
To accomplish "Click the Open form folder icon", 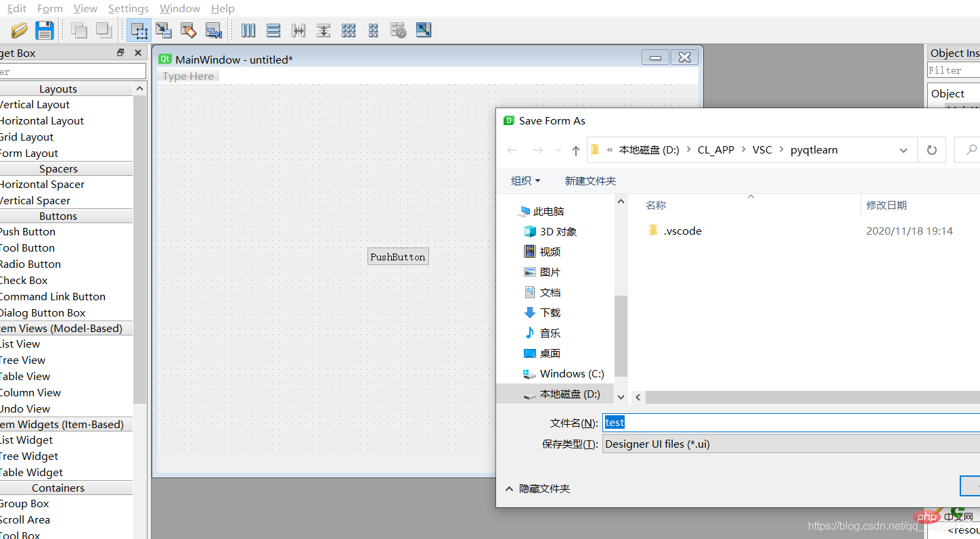I will [20, 30].
